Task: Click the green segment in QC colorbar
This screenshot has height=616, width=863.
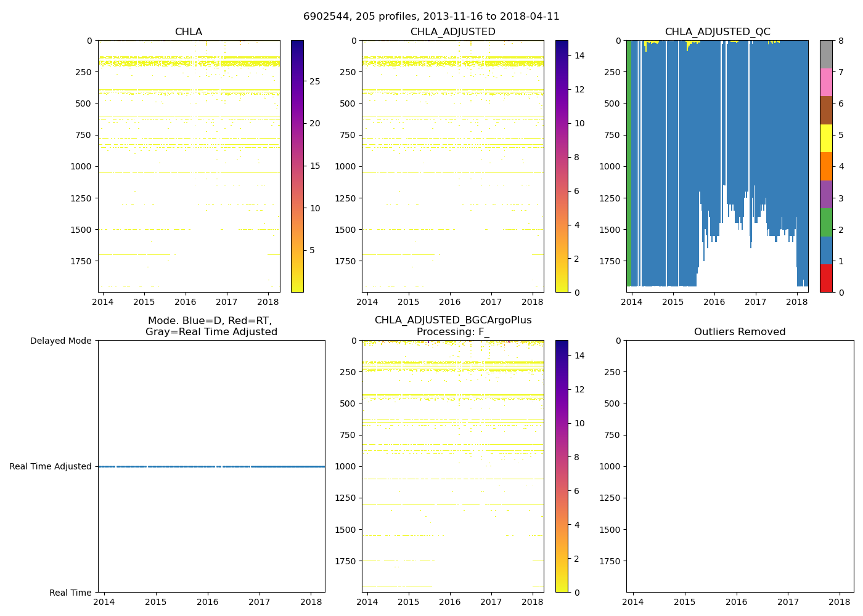Action: click(826, 222)
